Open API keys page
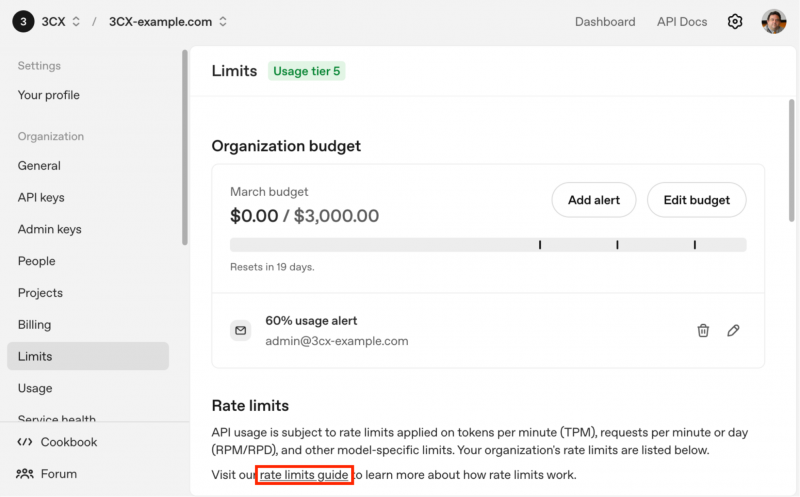This screenshot has height=497, width=800. click(x=41, y=197)
